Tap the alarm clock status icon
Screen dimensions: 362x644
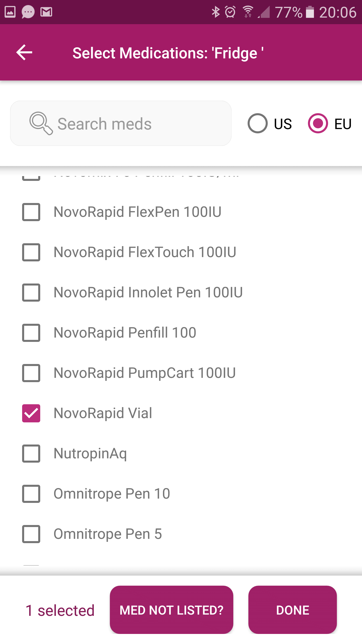(230, 12)
